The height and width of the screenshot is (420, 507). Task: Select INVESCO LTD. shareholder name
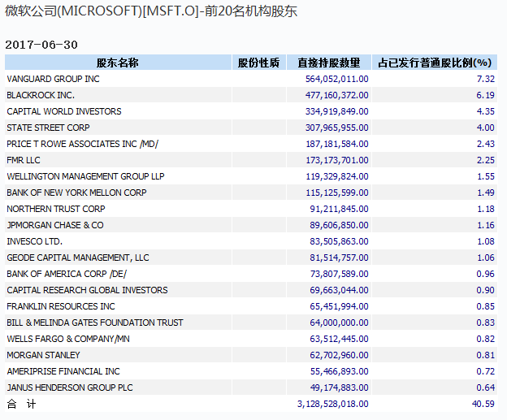coord(35,241)
